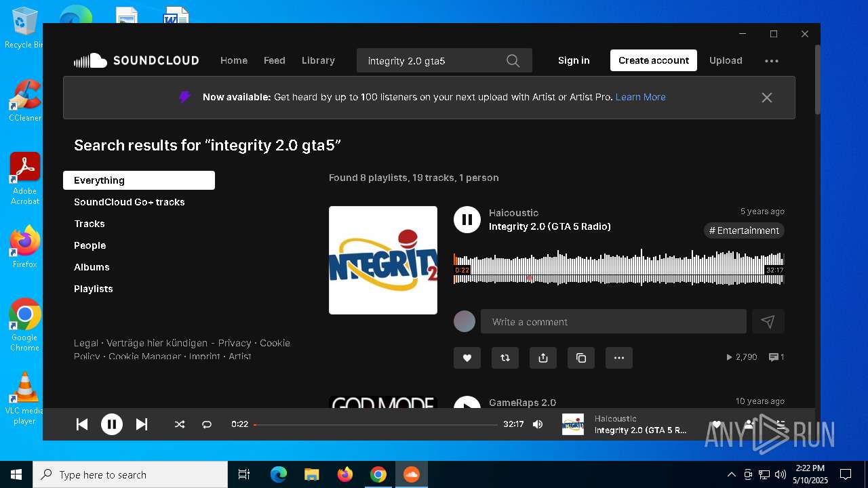Open File Explorer from the taskbar

(312, 474)
